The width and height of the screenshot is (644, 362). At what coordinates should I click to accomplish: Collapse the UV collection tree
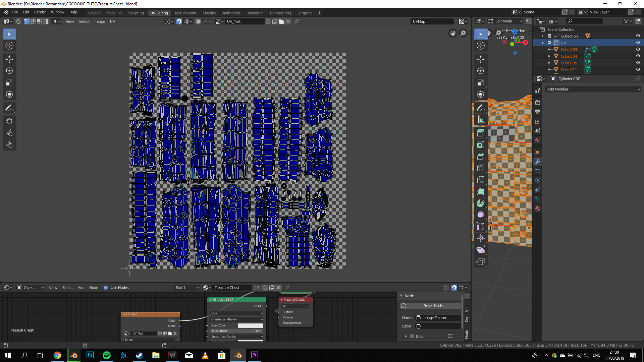click(x=542, y=43)
